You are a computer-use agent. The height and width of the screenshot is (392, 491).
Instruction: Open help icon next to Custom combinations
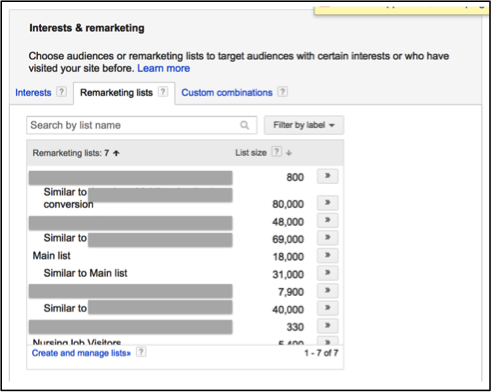283,92
